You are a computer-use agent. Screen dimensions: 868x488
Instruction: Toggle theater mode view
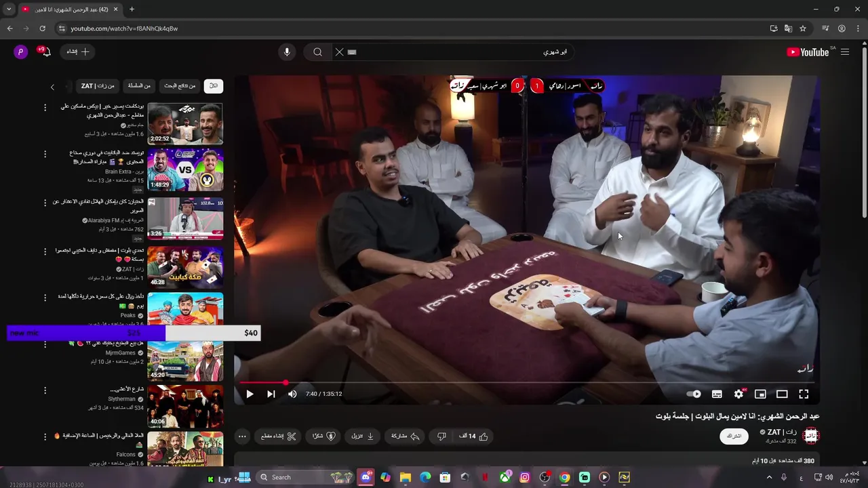tap(782, 394)
